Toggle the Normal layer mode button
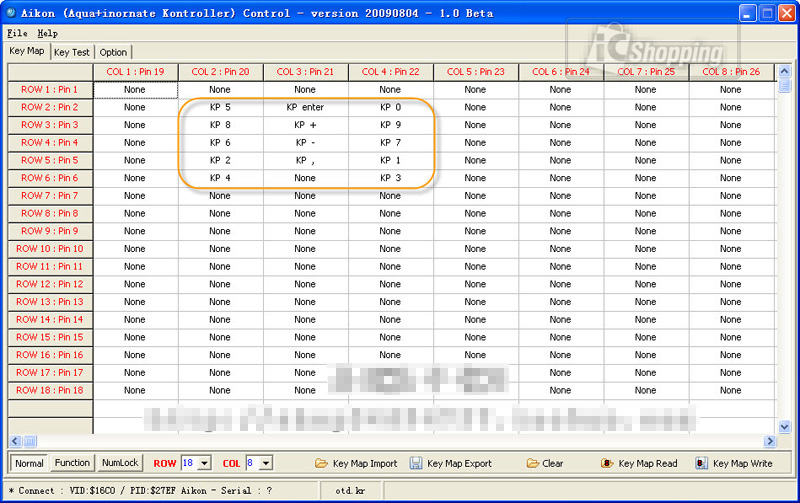Image resolution: width=800 pixels, height=503 pixels. 29,463
